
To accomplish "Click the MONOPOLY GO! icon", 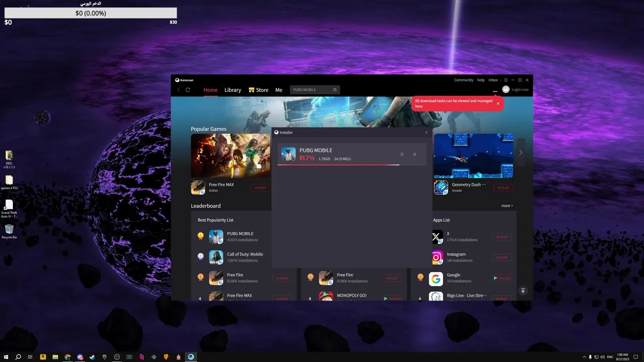I will click(326, 297).
